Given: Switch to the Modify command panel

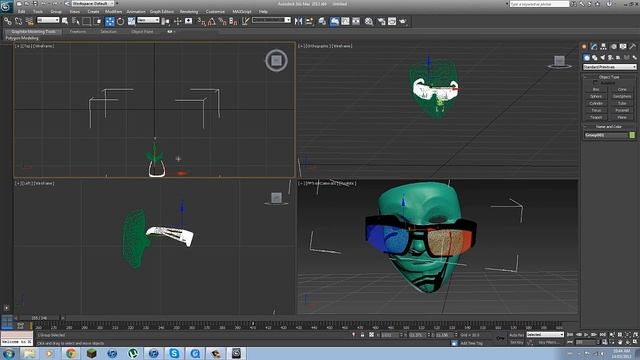Looking at the screenshot, I should tap(594, 47).
